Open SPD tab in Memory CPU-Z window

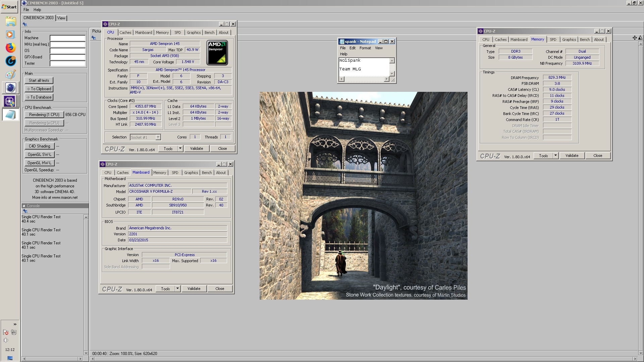coord(553,40)
